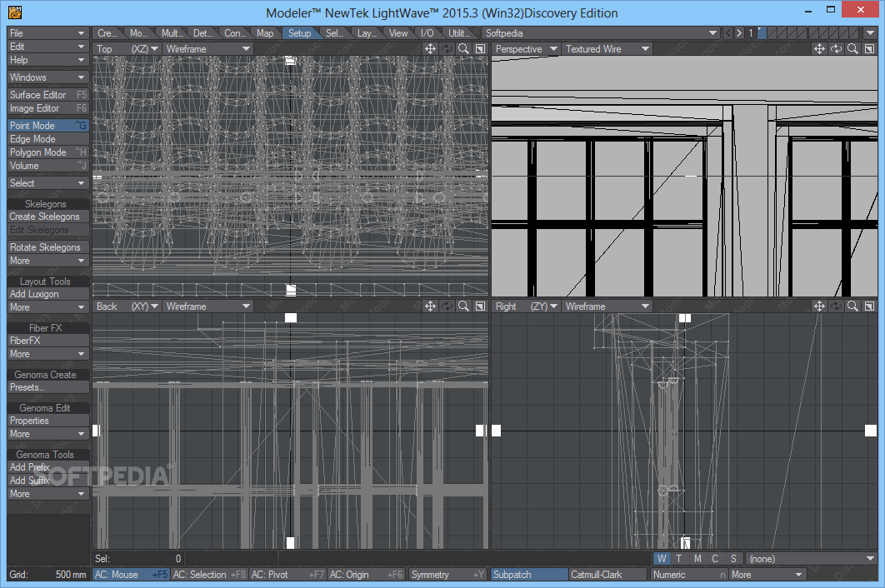Open the Image Editor
The image size is (885, 588).
tap(48, 108)
